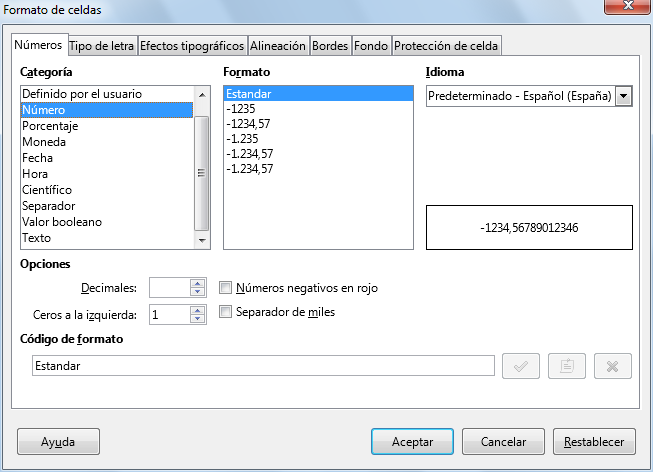Image resolution: width=653 pixels, height=472 pixels.
Task: Open the Protección de celda tab
Action: 446,46
